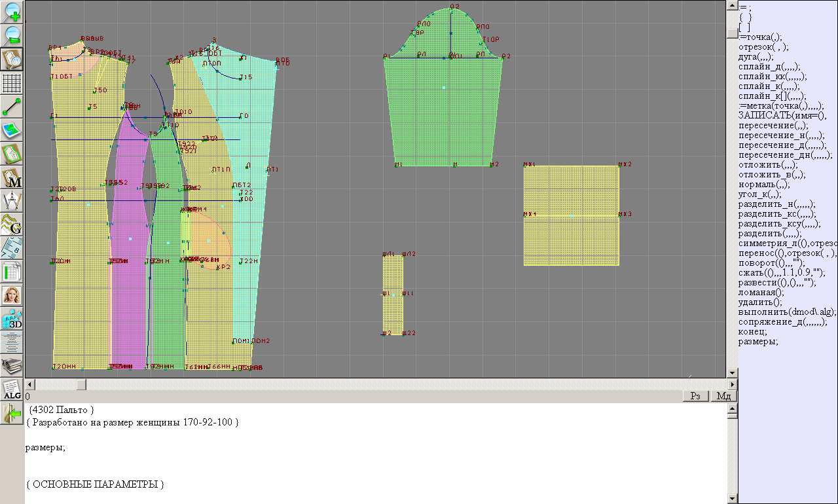Image resolution: width=838 pixels, height=504 pixels.
Task: Click the yellow square pattern piece
Action: click(571, 215)
